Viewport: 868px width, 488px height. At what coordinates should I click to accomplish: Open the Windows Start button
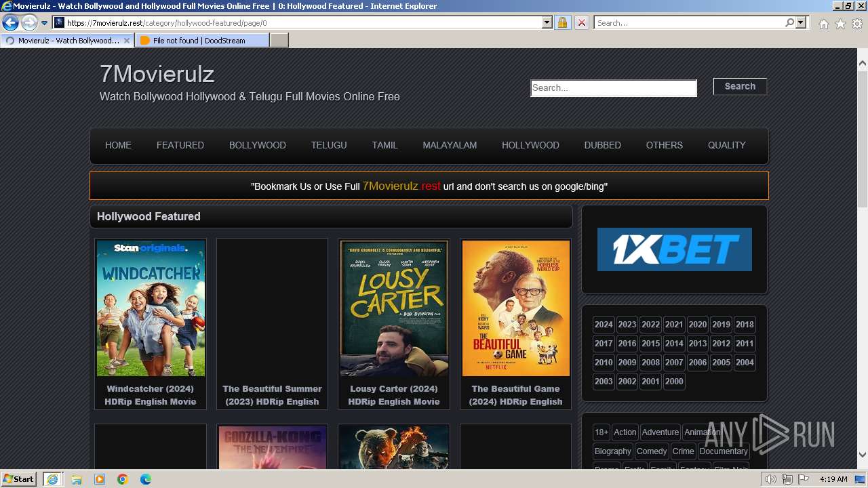point(18,479)
